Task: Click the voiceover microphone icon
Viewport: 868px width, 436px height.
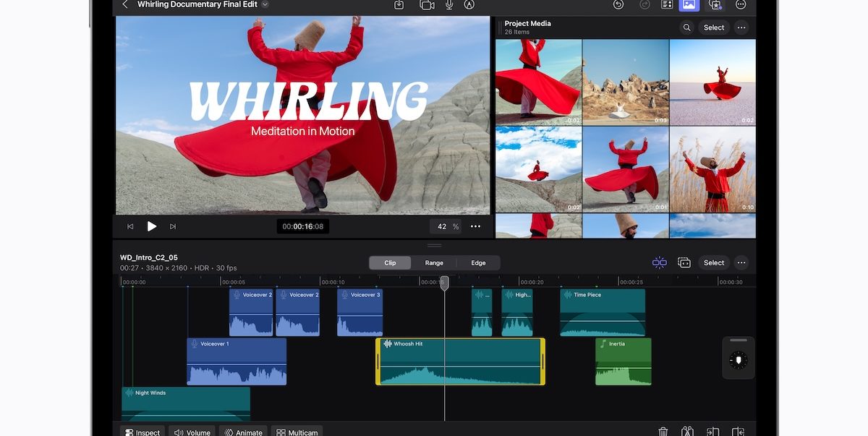Action: (449, 4)
